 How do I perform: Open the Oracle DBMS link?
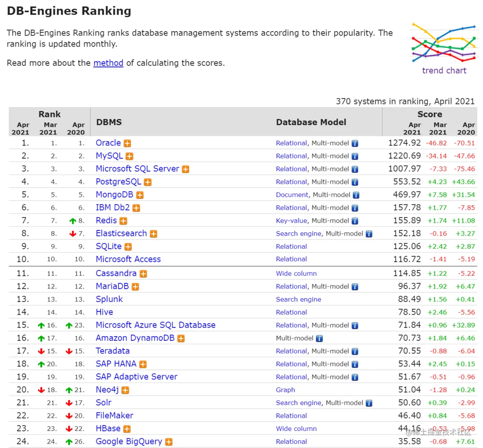(x=108, y=143)
